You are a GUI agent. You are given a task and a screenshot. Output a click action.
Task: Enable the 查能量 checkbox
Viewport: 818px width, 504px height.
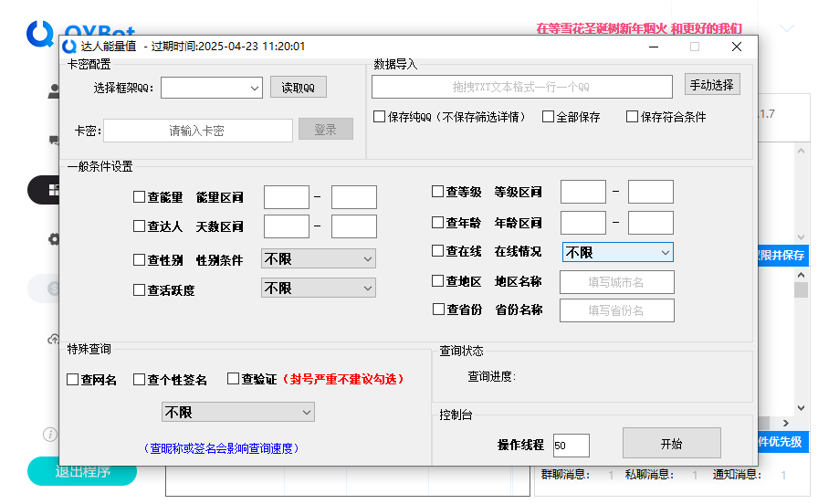pyautogui.click(x=140, y=197)
